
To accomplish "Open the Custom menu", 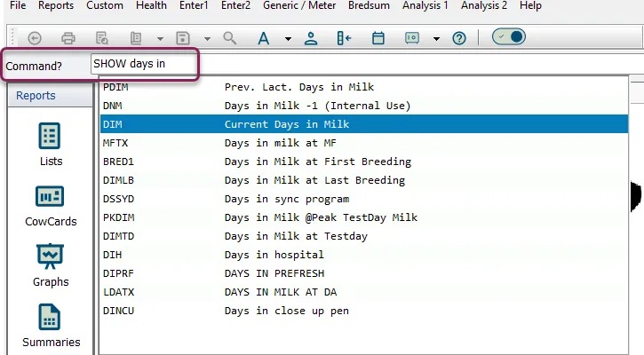I will [x=105, y=5].
